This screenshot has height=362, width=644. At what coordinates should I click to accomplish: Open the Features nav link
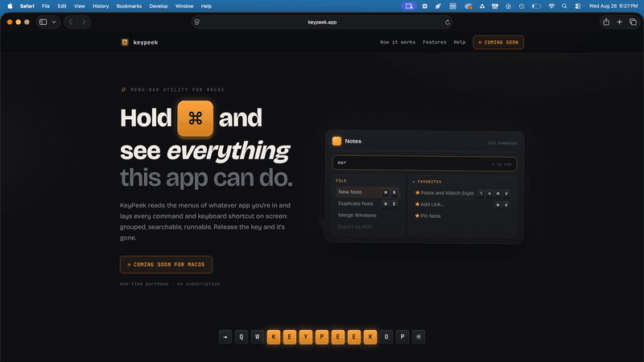(x=435, y=43)
